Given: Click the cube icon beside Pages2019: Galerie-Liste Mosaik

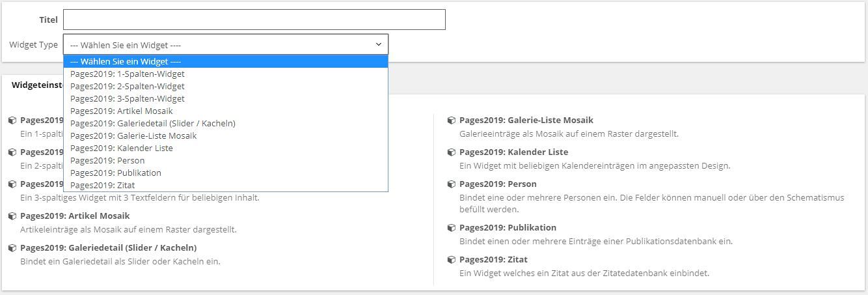Looking at the screenshot, I should coord(451,120).
